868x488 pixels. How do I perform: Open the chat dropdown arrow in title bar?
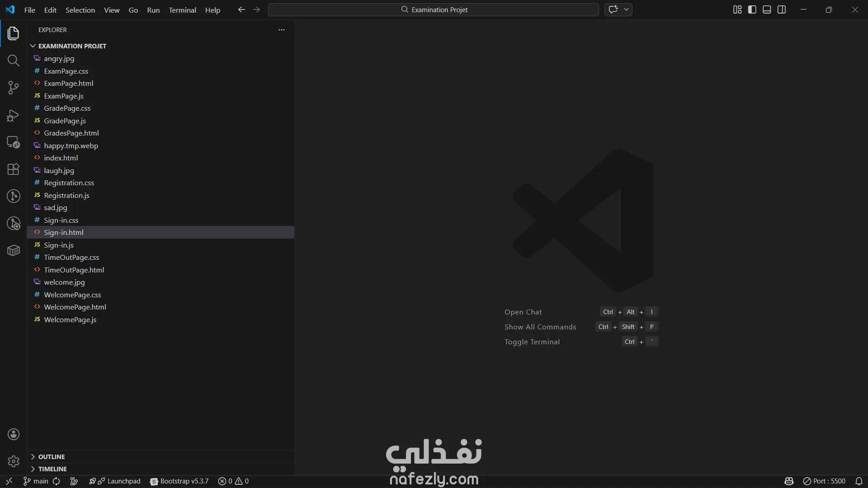point(626,9)
